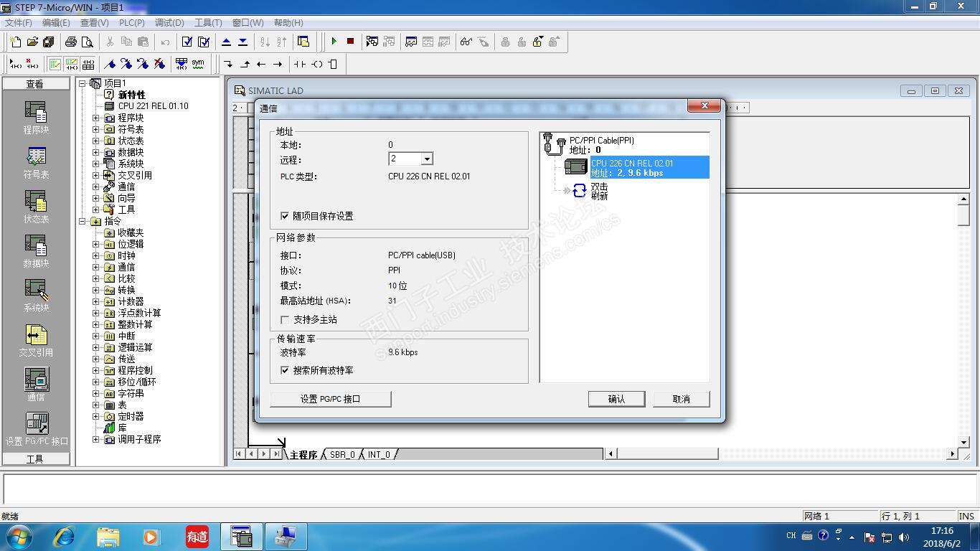
Task: Open the 编辑(E) menu
Action: click(56, 23)
